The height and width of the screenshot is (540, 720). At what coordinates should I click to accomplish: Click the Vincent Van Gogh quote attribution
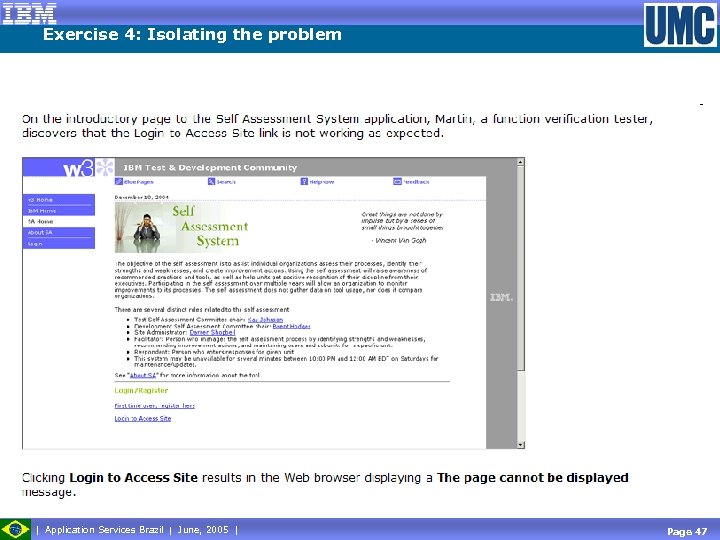tap(399, 240)
